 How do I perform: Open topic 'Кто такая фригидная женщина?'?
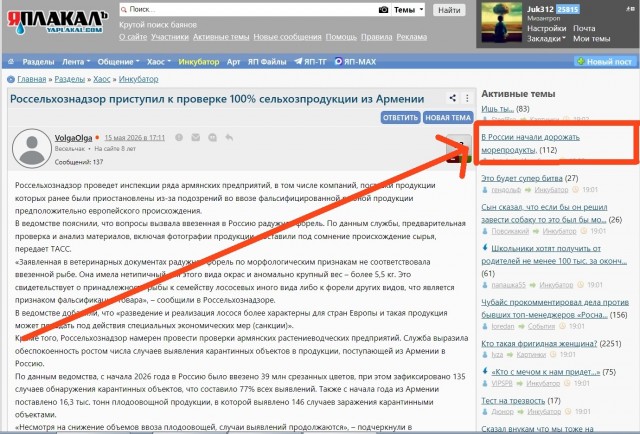[x=539, y=344]
